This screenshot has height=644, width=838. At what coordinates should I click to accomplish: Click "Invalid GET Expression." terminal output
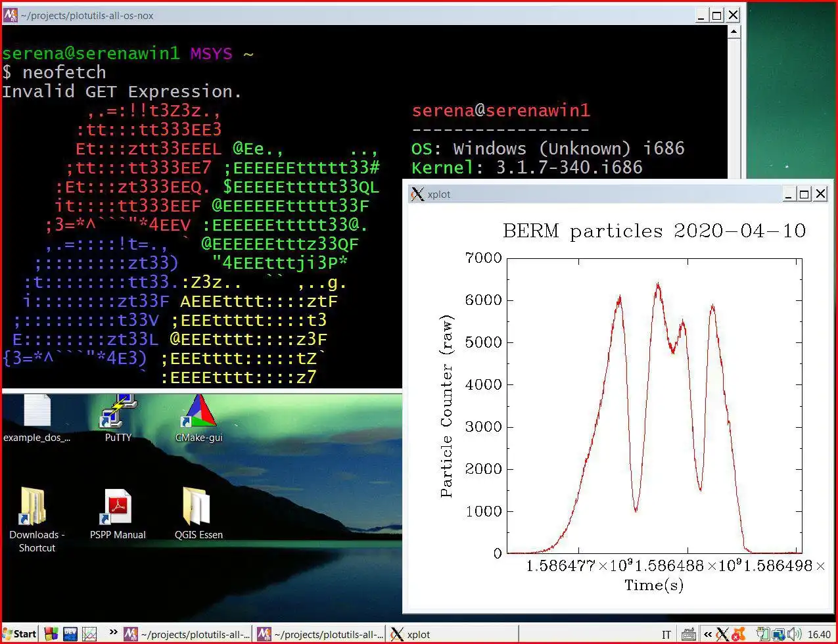122,91
